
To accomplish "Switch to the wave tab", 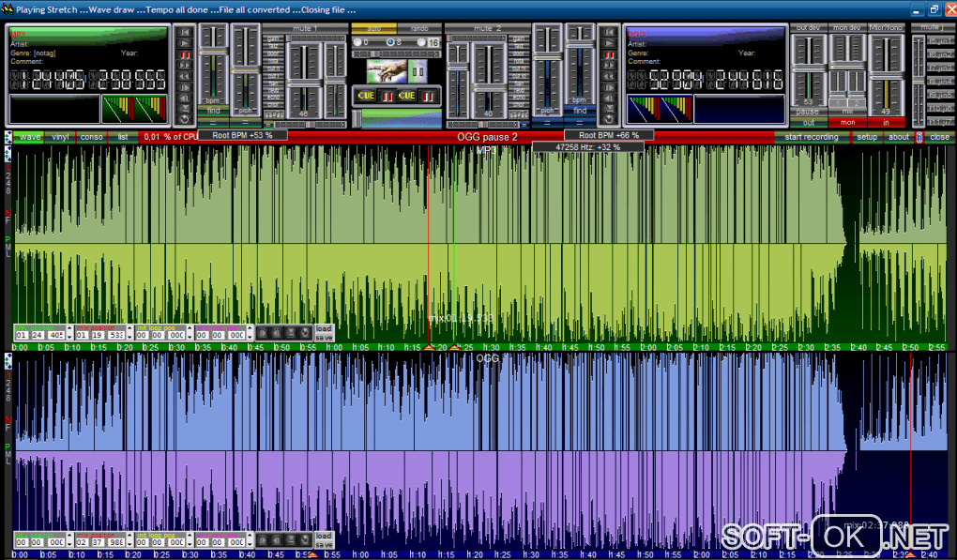I will point(29,137).
